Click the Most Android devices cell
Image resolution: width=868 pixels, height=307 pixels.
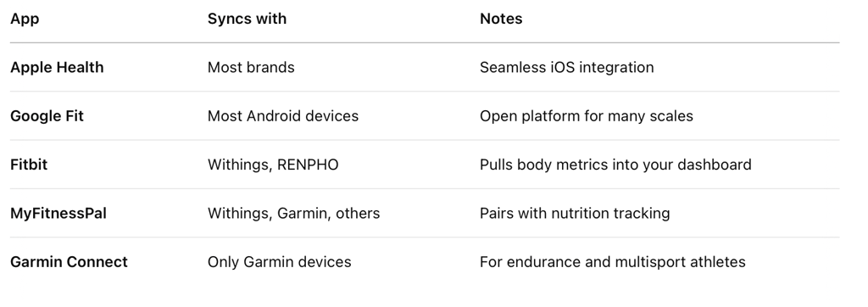pyautogui.click(x=283, y=116)
